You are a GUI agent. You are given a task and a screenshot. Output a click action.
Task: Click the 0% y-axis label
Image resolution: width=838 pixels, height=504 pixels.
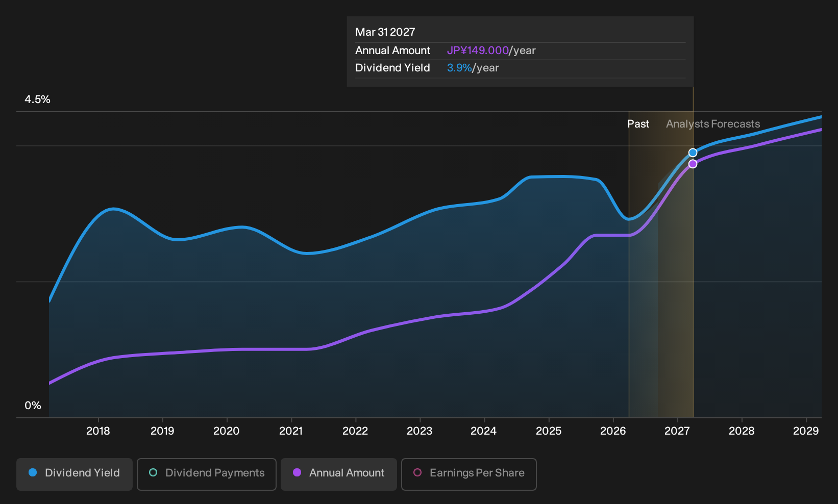click(33, 406)
